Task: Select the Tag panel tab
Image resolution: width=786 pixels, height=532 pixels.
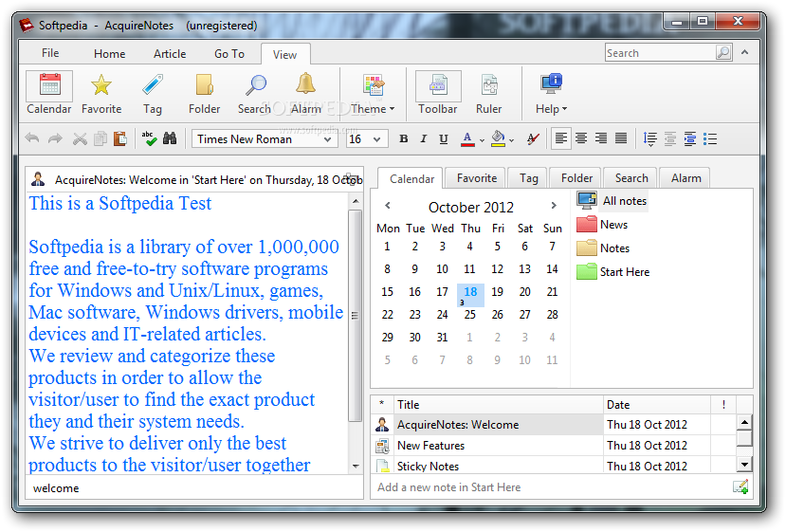Action: (x=529, y=178)
